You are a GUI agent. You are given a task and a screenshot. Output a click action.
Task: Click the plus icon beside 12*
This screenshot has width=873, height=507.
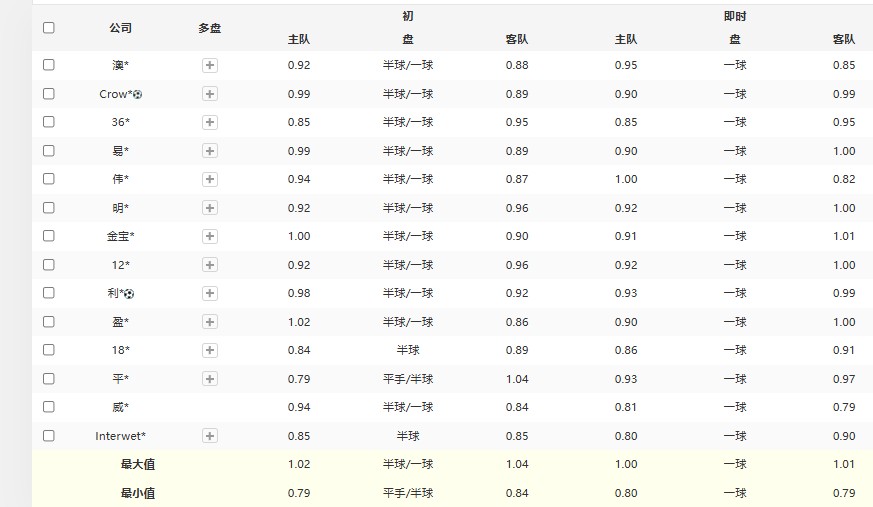click(210, 265)
